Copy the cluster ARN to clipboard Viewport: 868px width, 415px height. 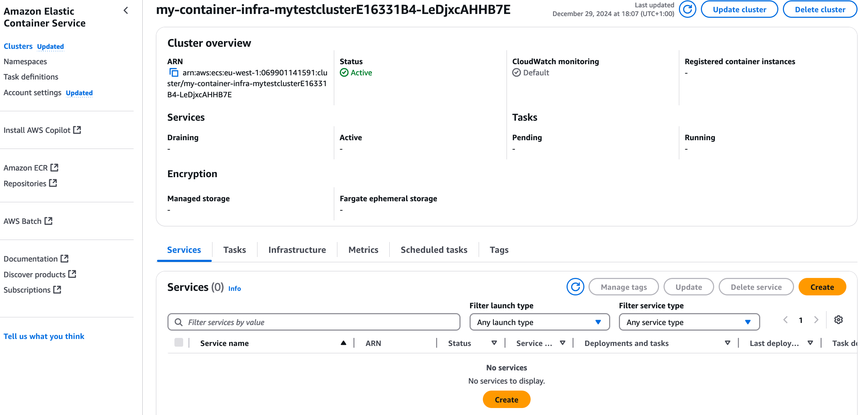click(174, 73)
